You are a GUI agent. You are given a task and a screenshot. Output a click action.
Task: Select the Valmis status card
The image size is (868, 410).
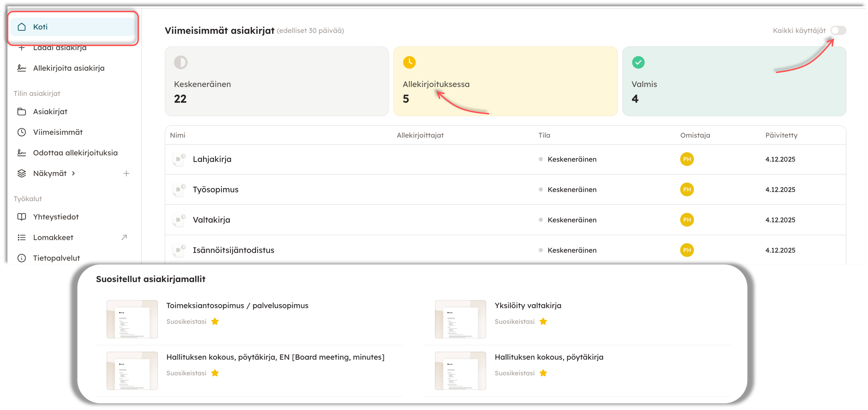coord(734,82)
